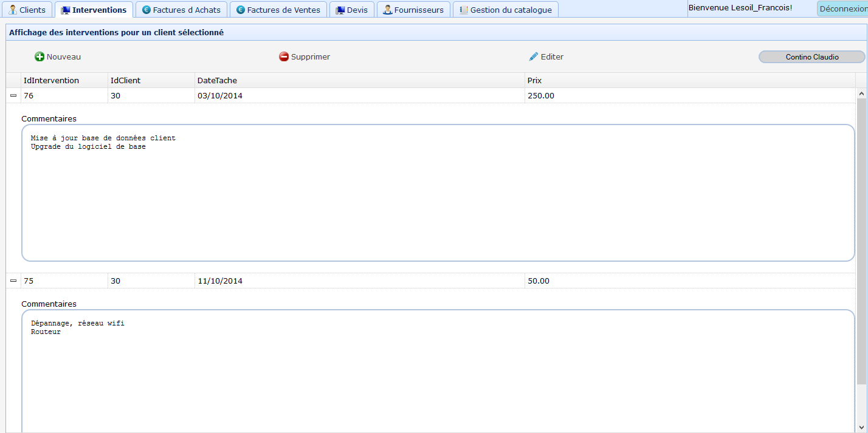
Task: Click the Devis tab monitor icon
Action: pyautogui.click(x=340, y=10)
